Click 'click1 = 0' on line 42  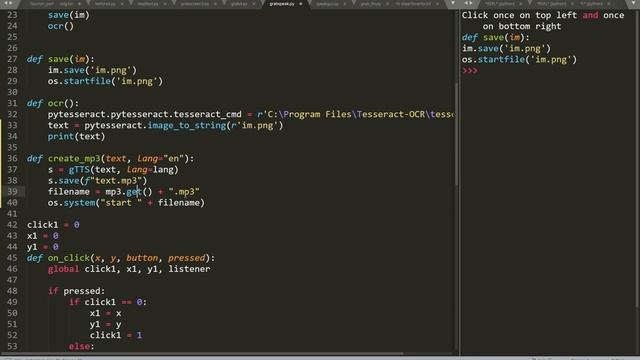click(x=53, y=224)
